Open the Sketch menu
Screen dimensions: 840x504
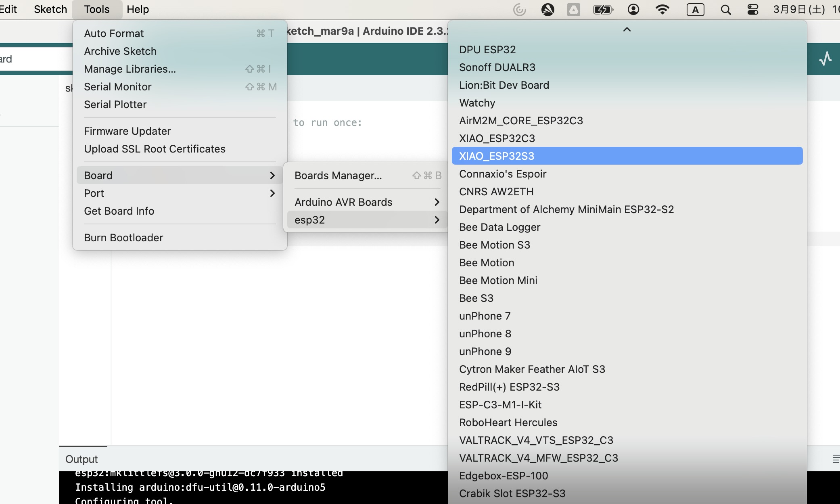pos(50,9)
